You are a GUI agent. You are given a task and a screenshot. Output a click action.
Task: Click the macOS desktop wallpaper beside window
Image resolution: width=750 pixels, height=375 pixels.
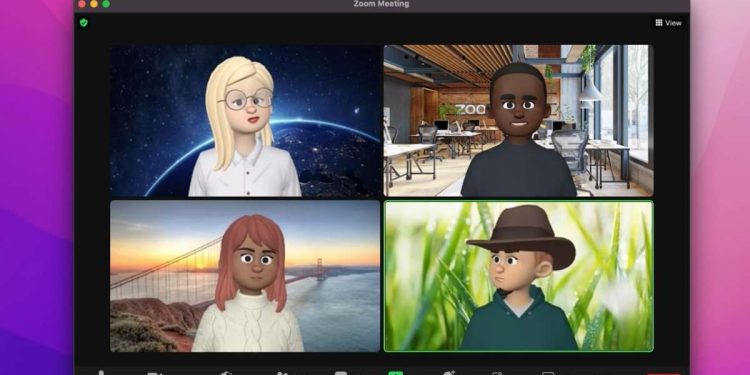36,191
